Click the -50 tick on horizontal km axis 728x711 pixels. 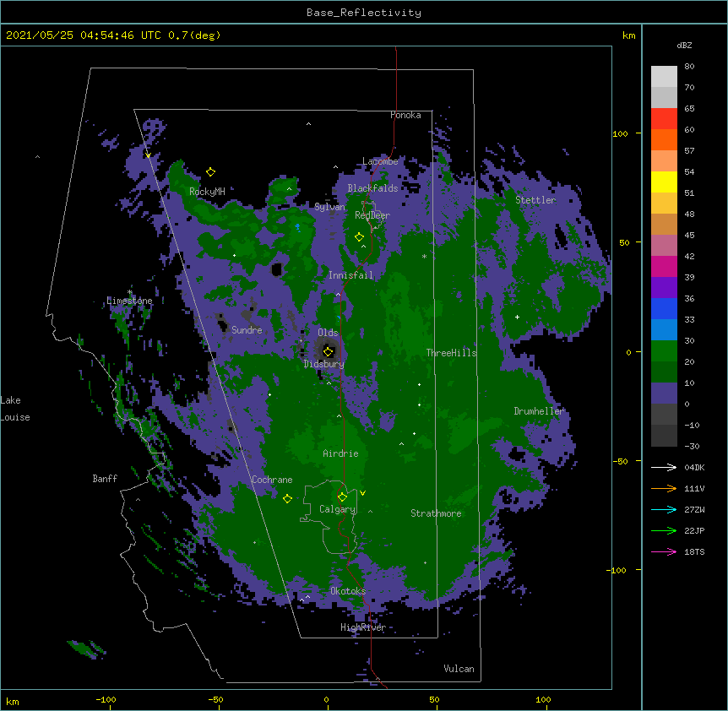point(215,699)
